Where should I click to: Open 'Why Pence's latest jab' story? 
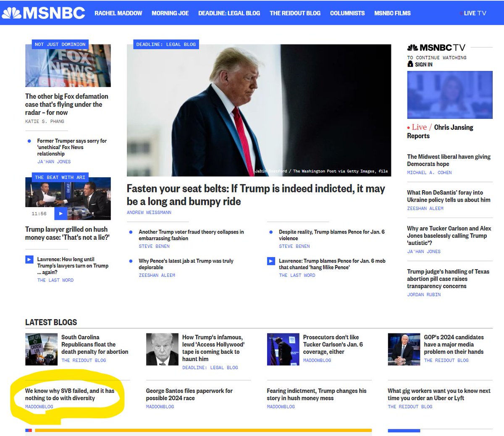tap(186, 264)
